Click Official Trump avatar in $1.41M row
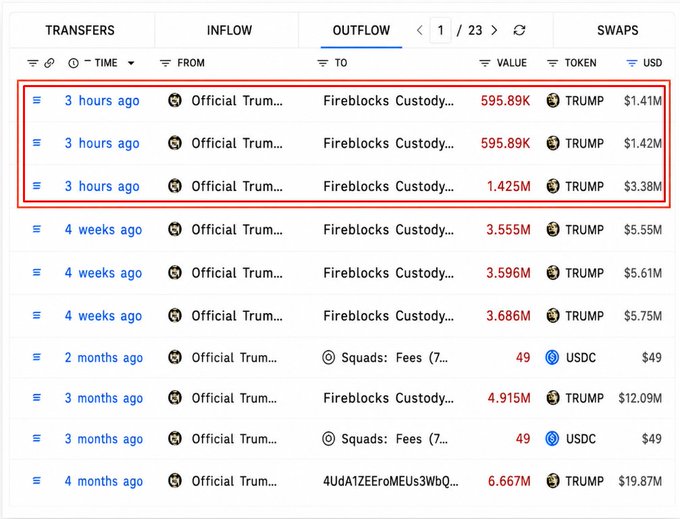680x519 pixels. point(175,101)
